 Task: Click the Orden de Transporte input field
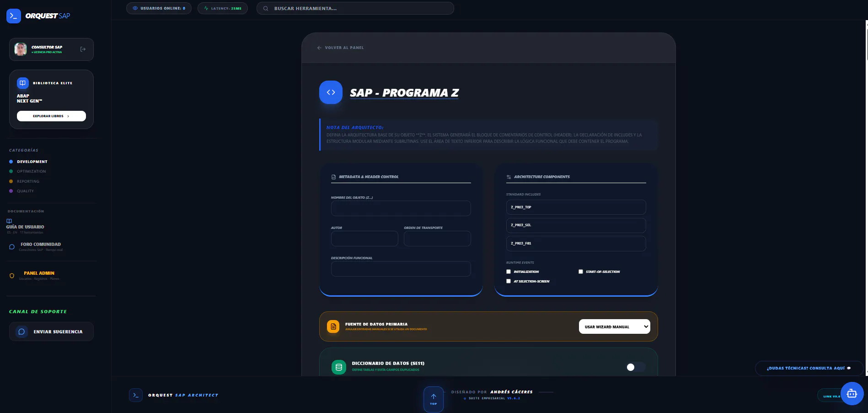point(437,239)
